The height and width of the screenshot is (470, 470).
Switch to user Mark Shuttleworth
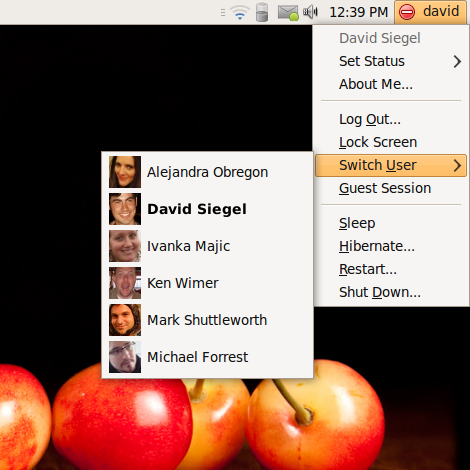[207, 320]
